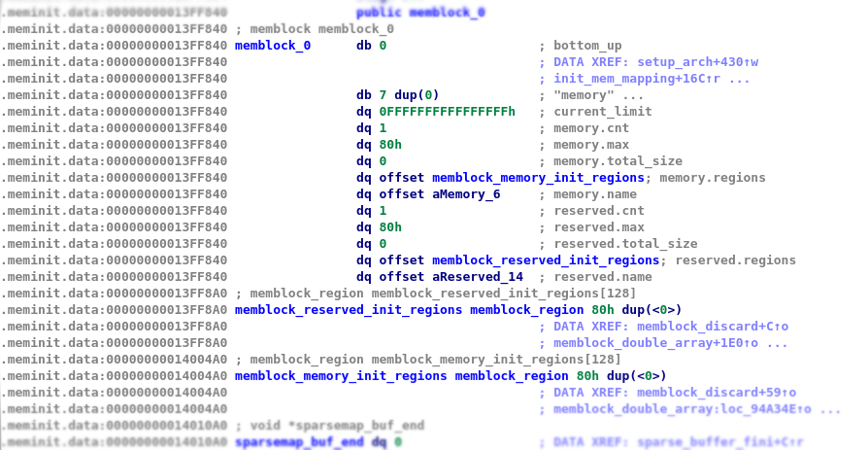Click address 14010A0 on the void *sparsemap_buf_end row
This screenshot has width=868, height=450.
pyautogui.click(x=114, y=426)
